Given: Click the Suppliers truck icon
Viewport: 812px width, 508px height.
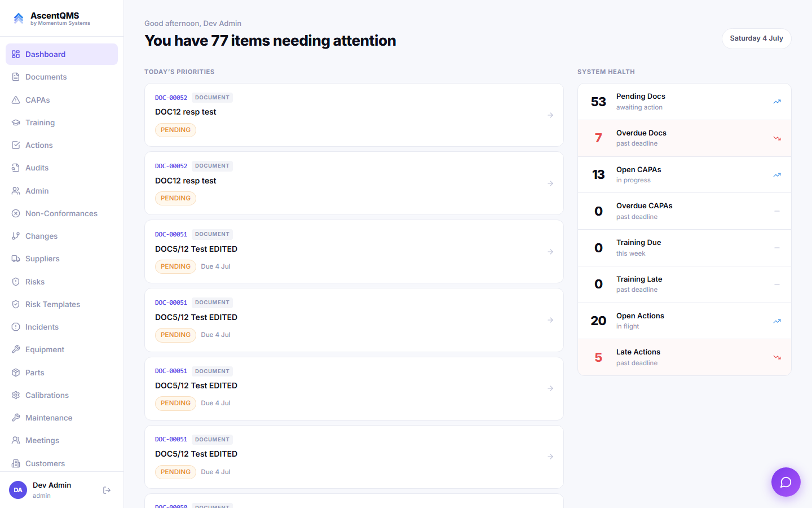Looking at the screenshot, I should (16, 259).
